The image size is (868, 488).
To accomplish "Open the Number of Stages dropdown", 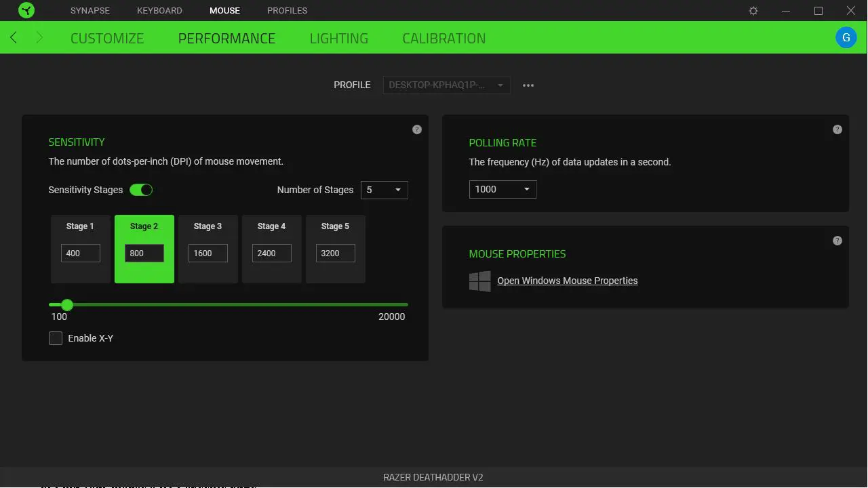I will click(384, 190).
